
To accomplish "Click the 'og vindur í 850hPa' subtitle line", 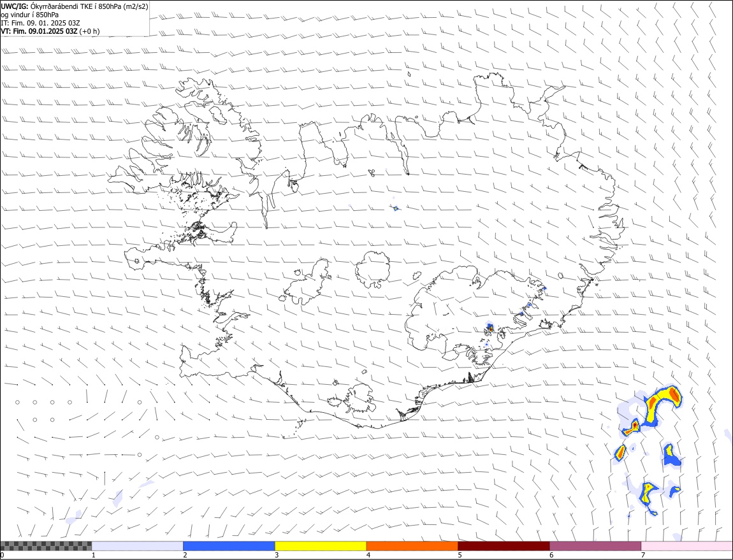I will (x=30, y=15).
